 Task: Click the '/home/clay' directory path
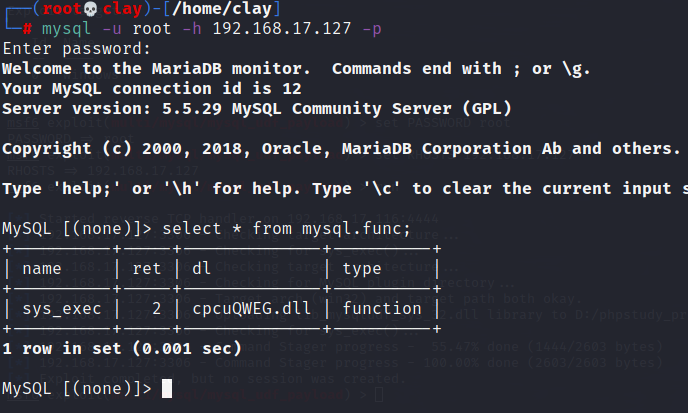click(x=222, y=9)
